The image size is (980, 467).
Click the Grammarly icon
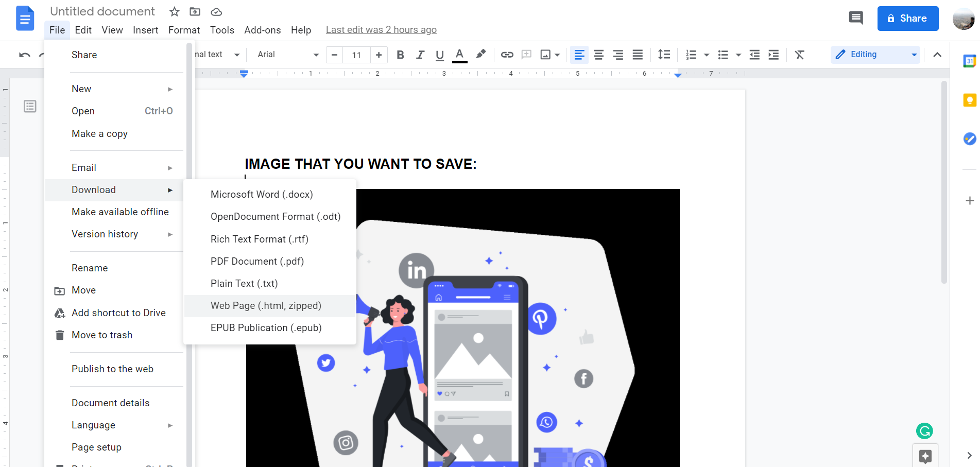[925, 430]
